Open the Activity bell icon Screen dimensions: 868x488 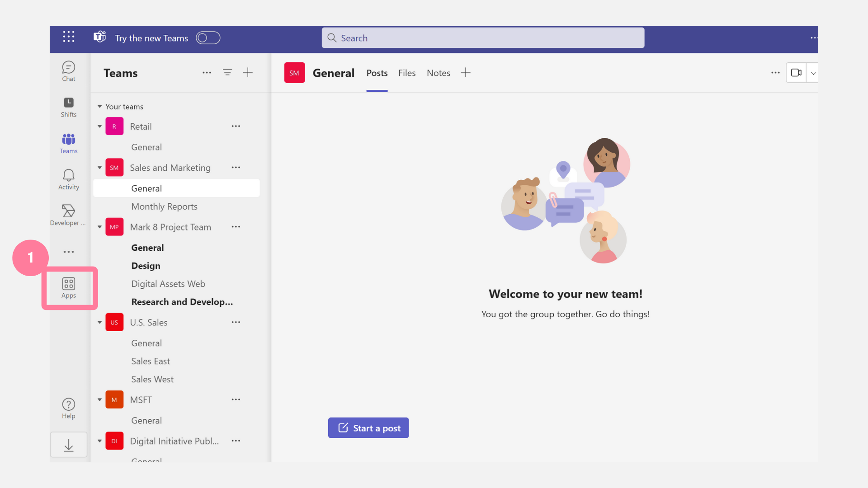tap(69, 179)
